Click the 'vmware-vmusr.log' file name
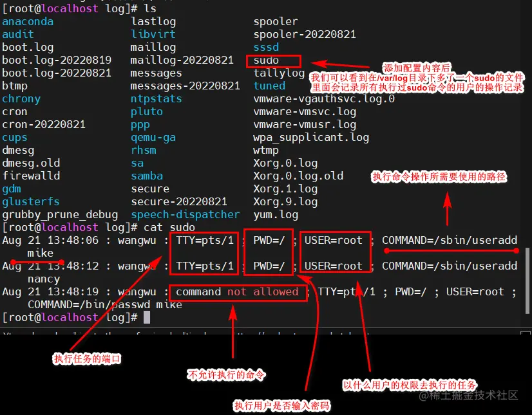This screenshot has width=532, height=415. (x=305, y=124)
